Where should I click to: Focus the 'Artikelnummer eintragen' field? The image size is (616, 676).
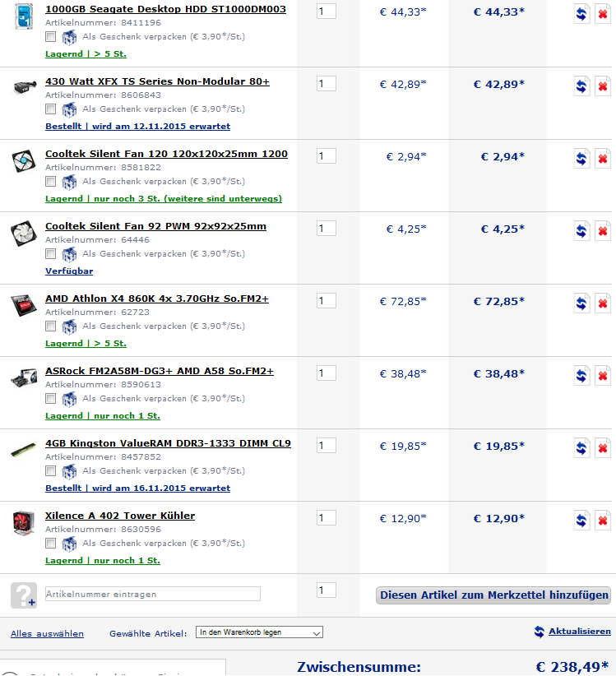click(x=153, y=594)
